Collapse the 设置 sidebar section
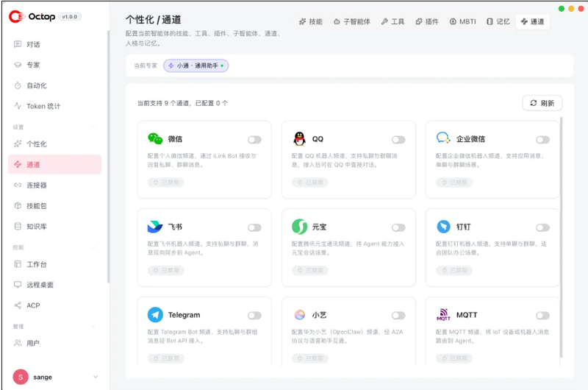Image resolution: width=588 pixels, height=390 pixels. pyautogui.click(x=94, y=127)
